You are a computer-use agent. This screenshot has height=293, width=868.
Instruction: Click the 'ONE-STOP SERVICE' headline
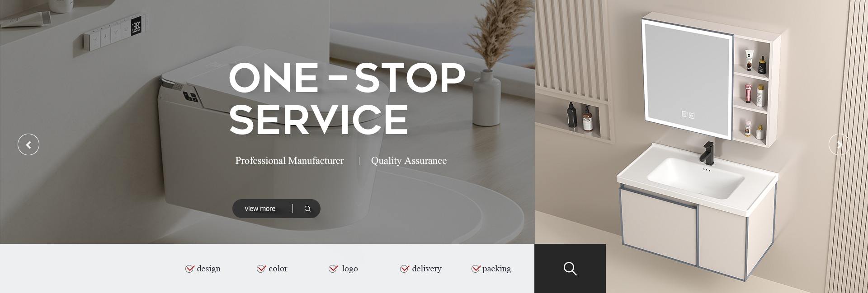tap(347, 98)
